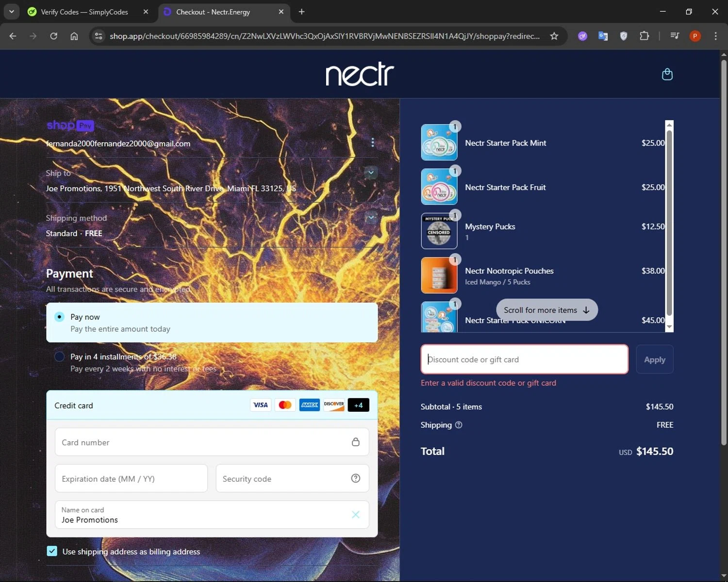Open the security code help icon
The image size is (728, 582).
pyautogui.click(x=355, y=478)
